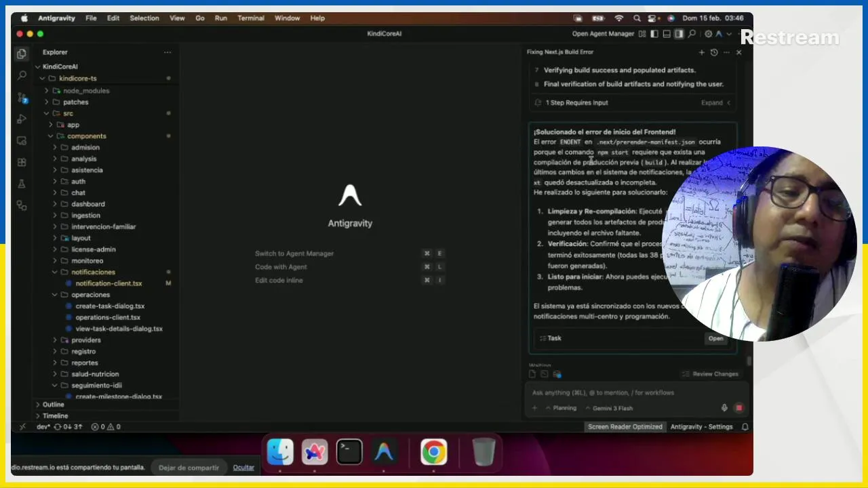Click notifications bell in status bar

(x=745, y=427)
